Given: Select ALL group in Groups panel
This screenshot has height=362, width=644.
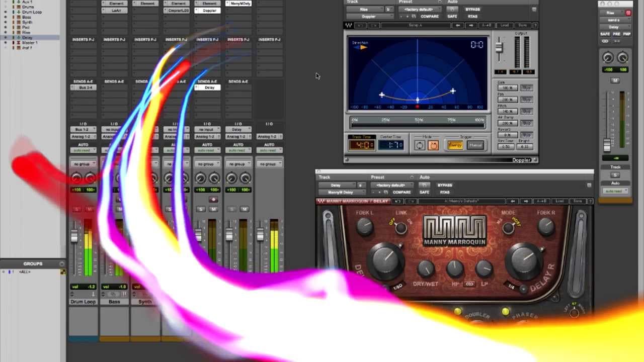Looking at the screenshot, I should tap(24, 271).
